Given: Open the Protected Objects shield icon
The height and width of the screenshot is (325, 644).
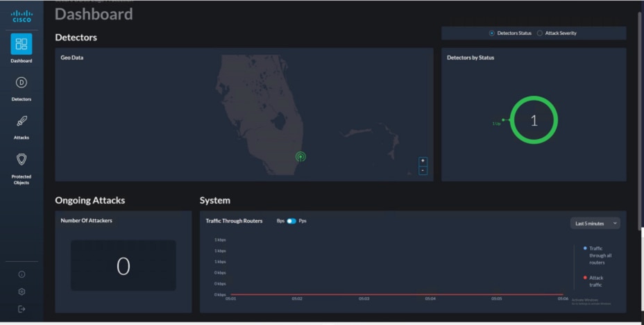Looking at the screenshot, I should [22, 159].
